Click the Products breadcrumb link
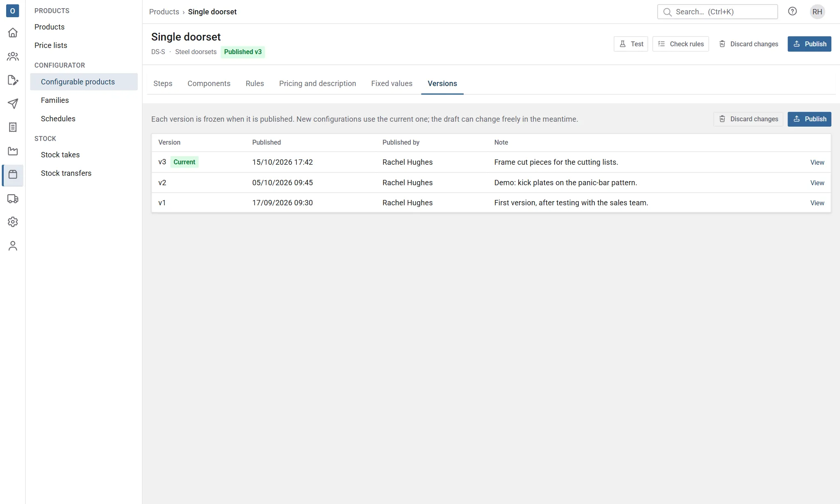 pos(164,12)
